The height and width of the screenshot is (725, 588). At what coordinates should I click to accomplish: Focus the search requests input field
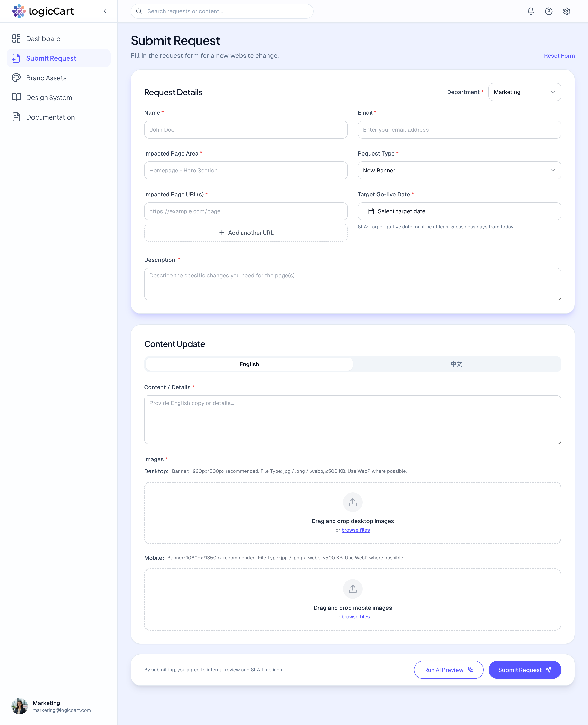tap(227, 11)
